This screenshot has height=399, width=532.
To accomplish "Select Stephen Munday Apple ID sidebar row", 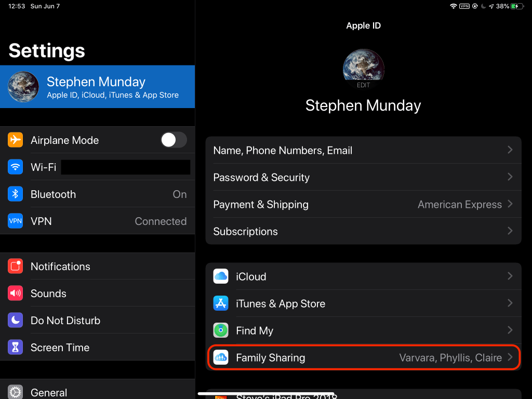I will click(97, 87).
